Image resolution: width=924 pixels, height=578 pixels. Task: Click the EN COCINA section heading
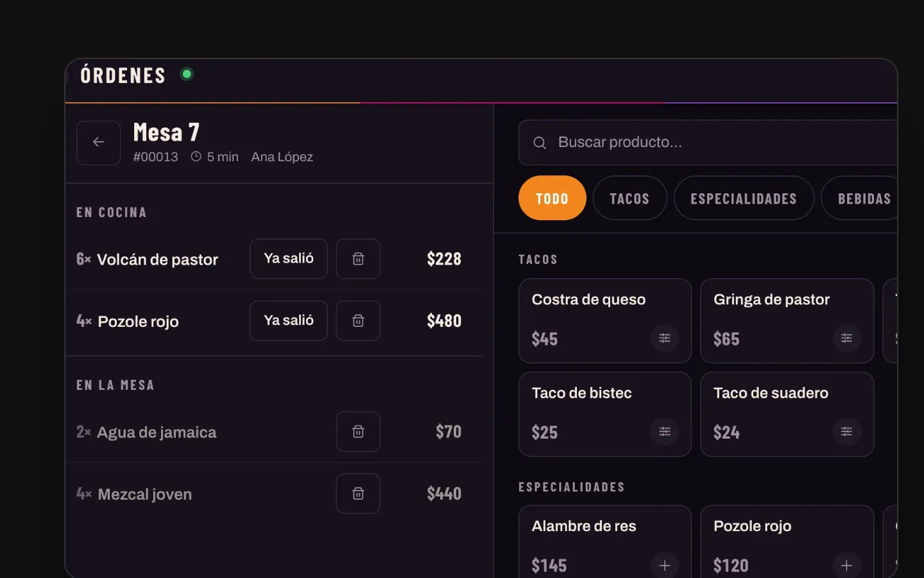[112, 213]
